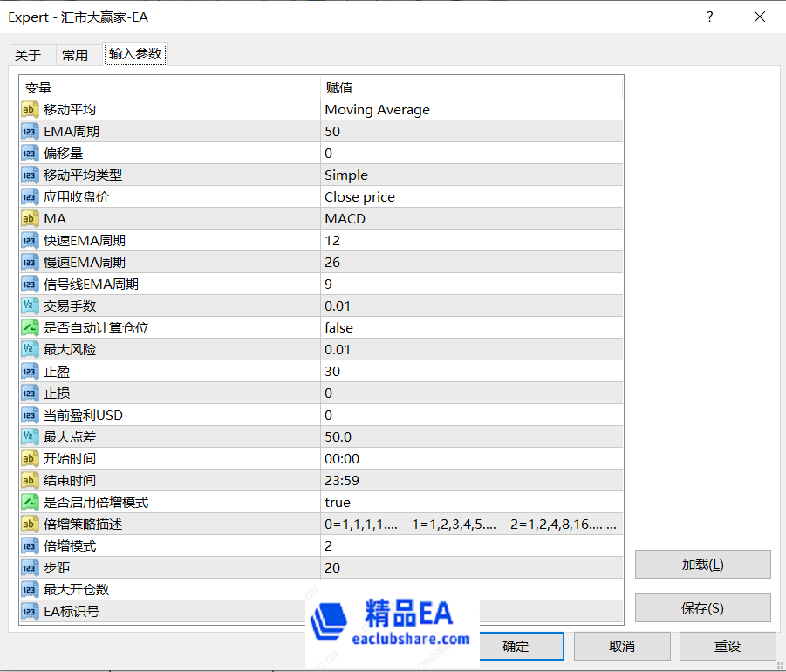The image size is (786, 672).
Task: Click the 取消 button
Action: pos(622,647)
